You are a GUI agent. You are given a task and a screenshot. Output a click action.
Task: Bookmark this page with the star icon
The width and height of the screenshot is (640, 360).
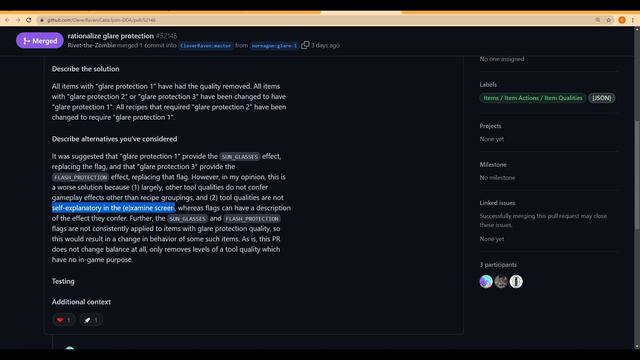[x=609, y=20]
